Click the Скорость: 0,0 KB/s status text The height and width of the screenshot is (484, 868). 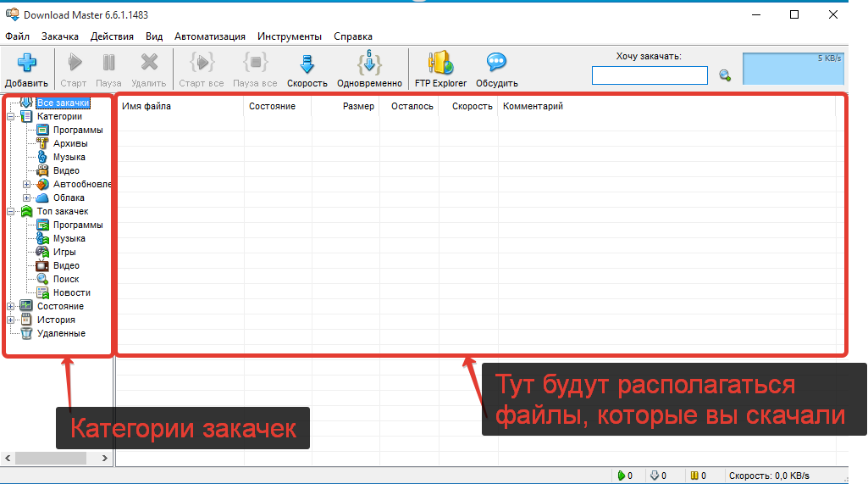(x=769, y=476)
